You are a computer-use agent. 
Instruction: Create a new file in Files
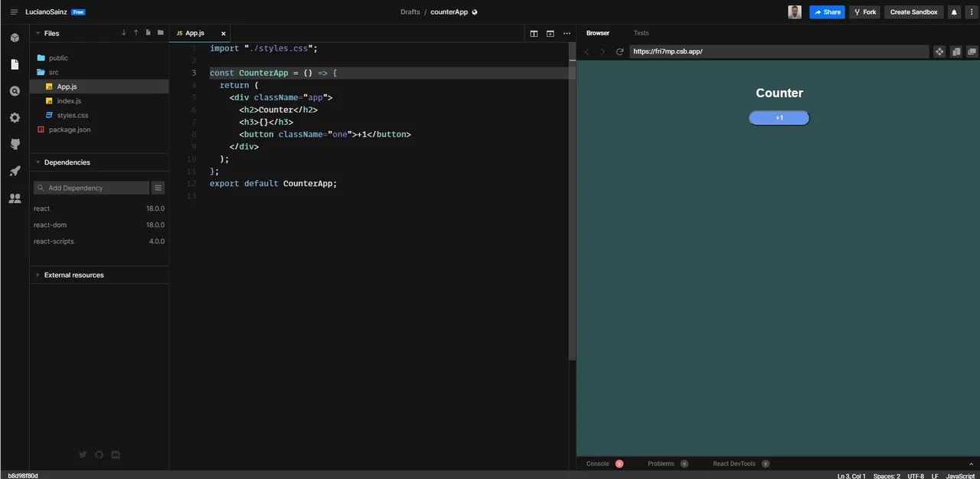(x=148, y=33)
